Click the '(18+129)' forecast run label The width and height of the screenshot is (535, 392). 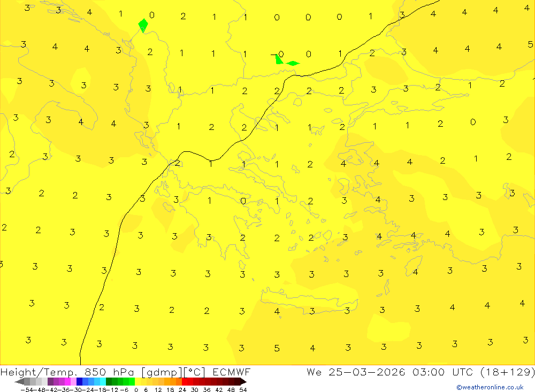[x=507, y=372]
